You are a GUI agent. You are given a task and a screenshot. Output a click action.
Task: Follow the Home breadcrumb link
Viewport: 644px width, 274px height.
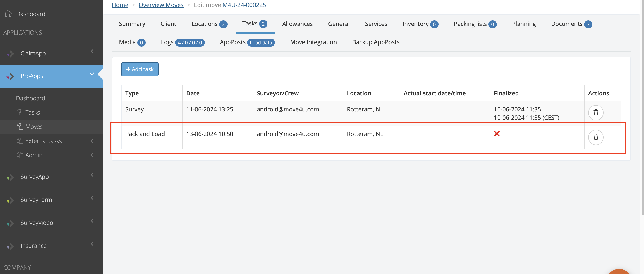(x=120, y=5)
